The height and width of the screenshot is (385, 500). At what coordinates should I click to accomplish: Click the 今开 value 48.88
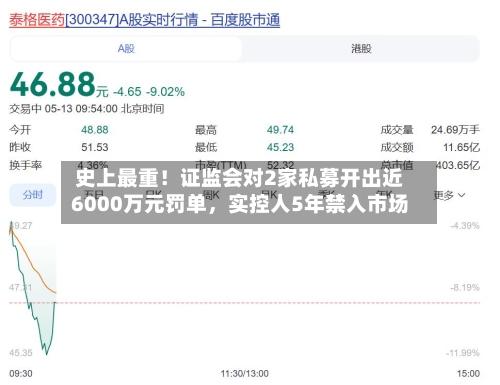tap(95, 130)
